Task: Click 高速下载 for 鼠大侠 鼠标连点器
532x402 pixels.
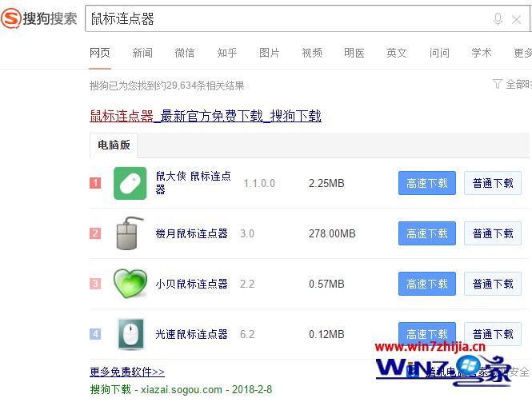Action: pyautogui.click(x=427, y=183)
